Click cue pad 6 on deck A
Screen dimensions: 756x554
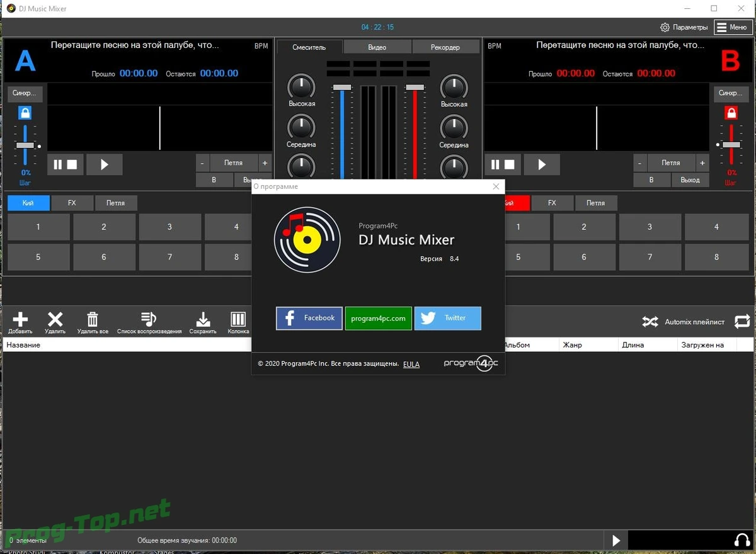104,257
